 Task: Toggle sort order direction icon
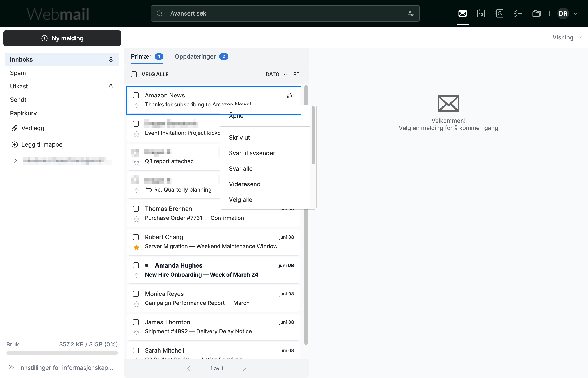coord(296,74)
